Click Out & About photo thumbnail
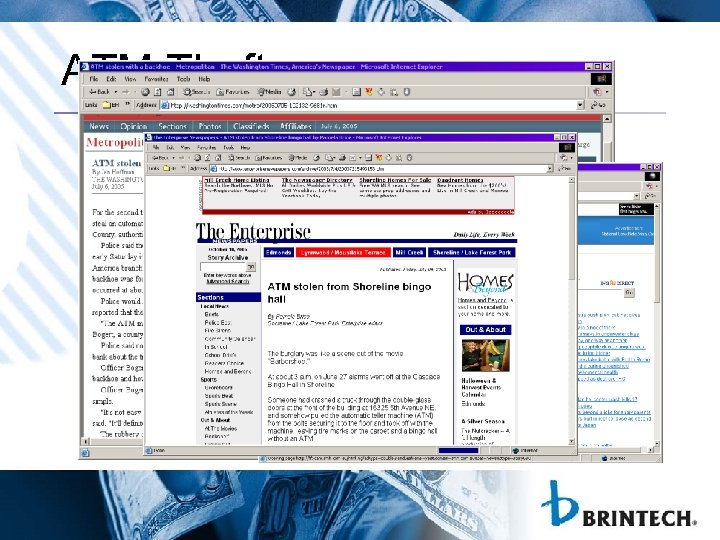 [x=485, y=355]
